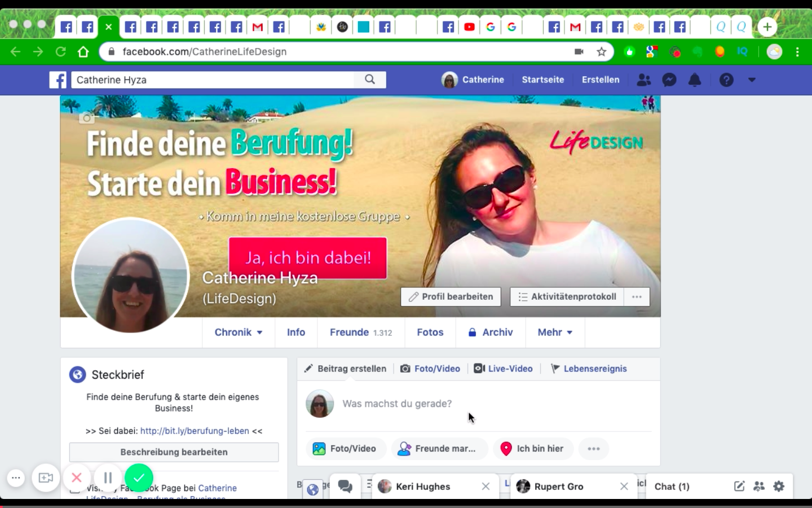812x508 pixels.
Task: Click the friend requests icon
Action: (643, 80)
